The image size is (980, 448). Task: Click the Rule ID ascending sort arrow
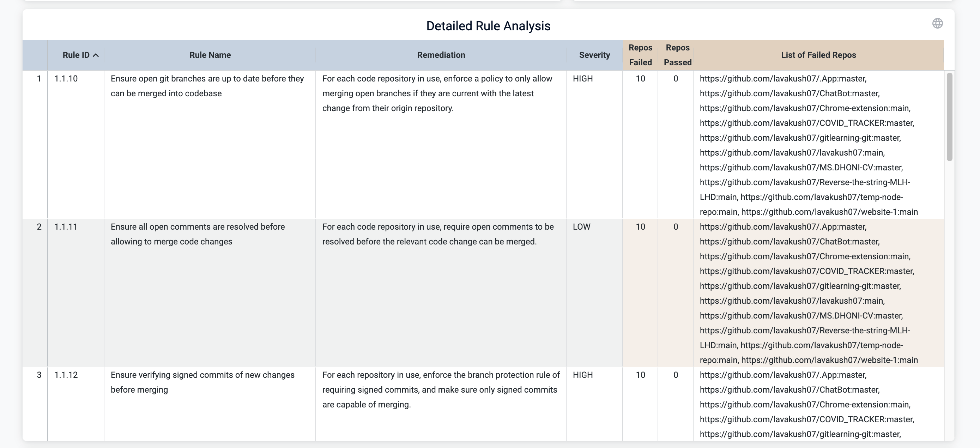click(96, 55)
